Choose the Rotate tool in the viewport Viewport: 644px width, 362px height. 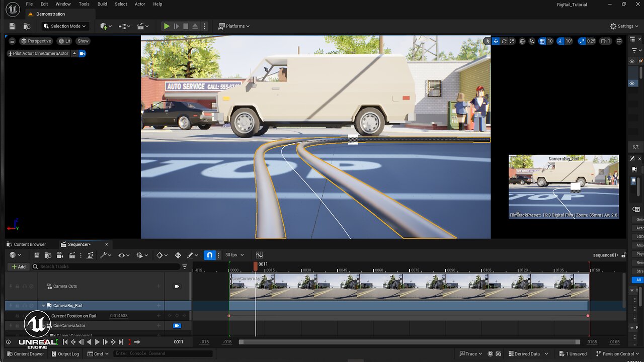click(x=504, y=41)
